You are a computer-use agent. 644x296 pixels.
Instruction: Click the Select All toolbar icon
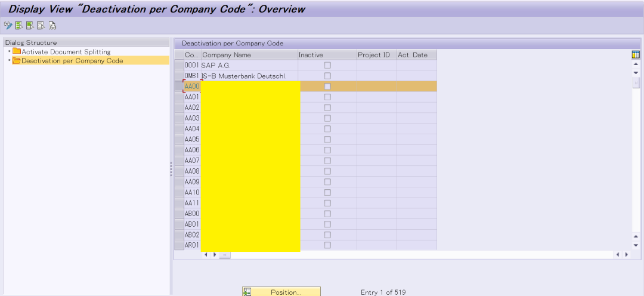click(x=18, y=26)
